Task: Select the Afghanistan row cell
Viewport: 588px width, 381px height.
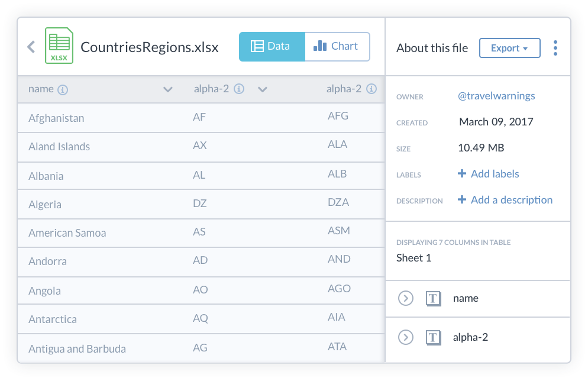Action: 56,118
